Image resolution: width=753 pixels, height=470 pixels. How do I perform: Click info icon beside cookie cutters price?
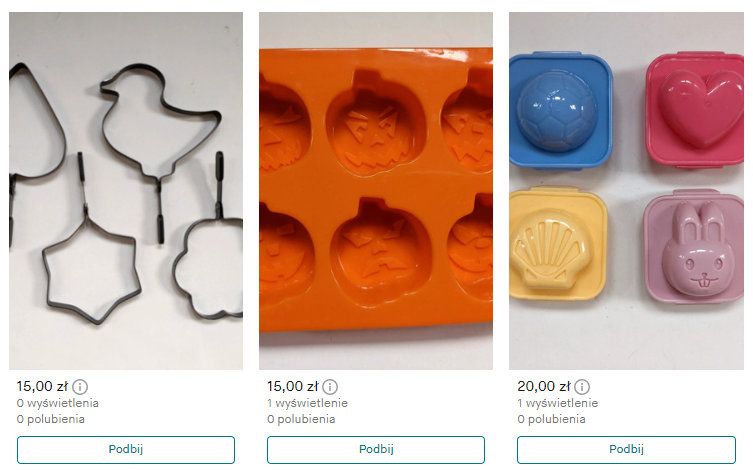tap(80, 386)
